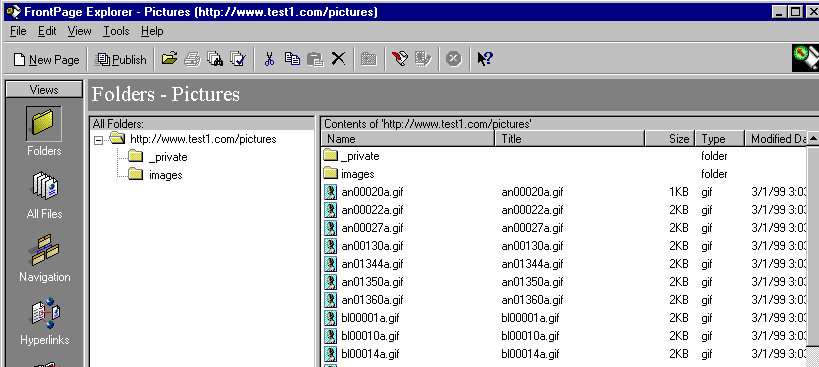Select file an00020a.gif in Name column
This screenshot has height=367, width=819.
click(x=372, y=192)
